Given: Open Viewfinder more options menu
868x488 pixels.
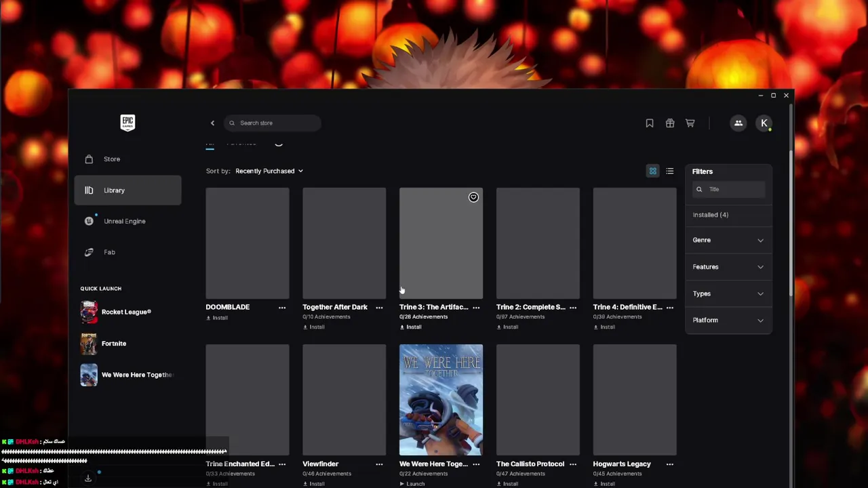Looking at the screenshot, I should (x=379, y=464).
